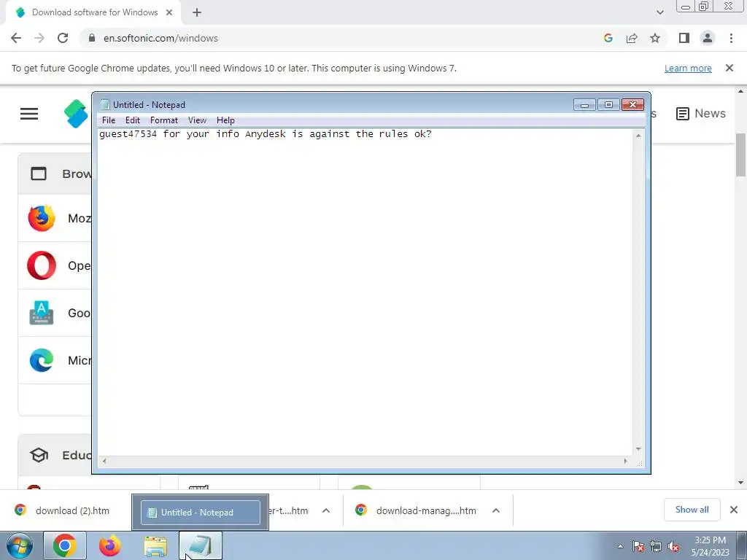Close the Chrome downloads bar

(734, 510)
